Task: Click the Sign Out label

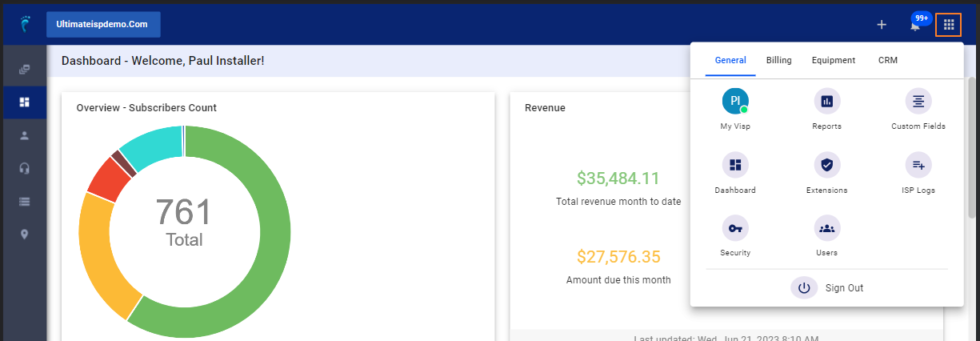Action: (844, 288)
